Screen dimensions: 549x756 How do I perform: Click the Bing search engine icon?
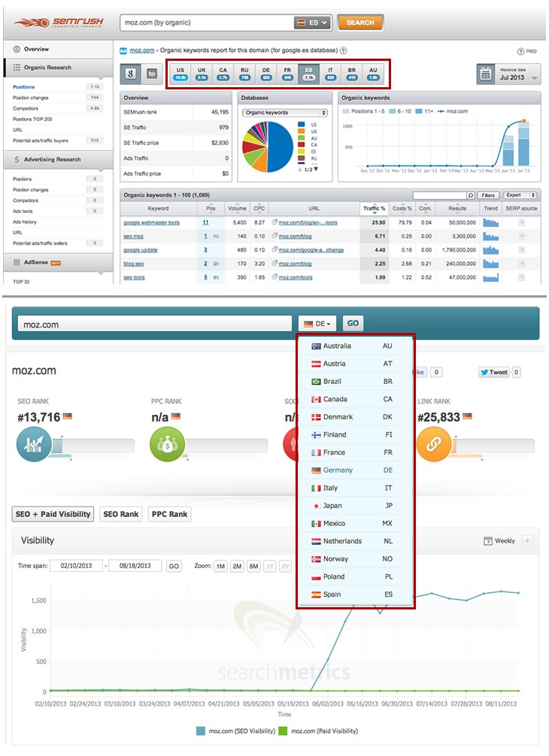point(151,74)
